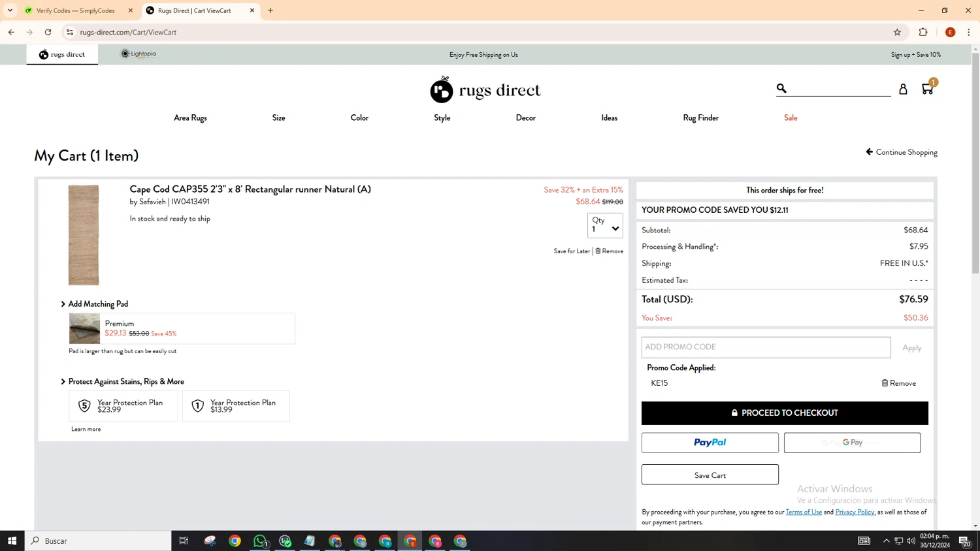Click the 1 Year Protection Plan shield

point(197,406)
